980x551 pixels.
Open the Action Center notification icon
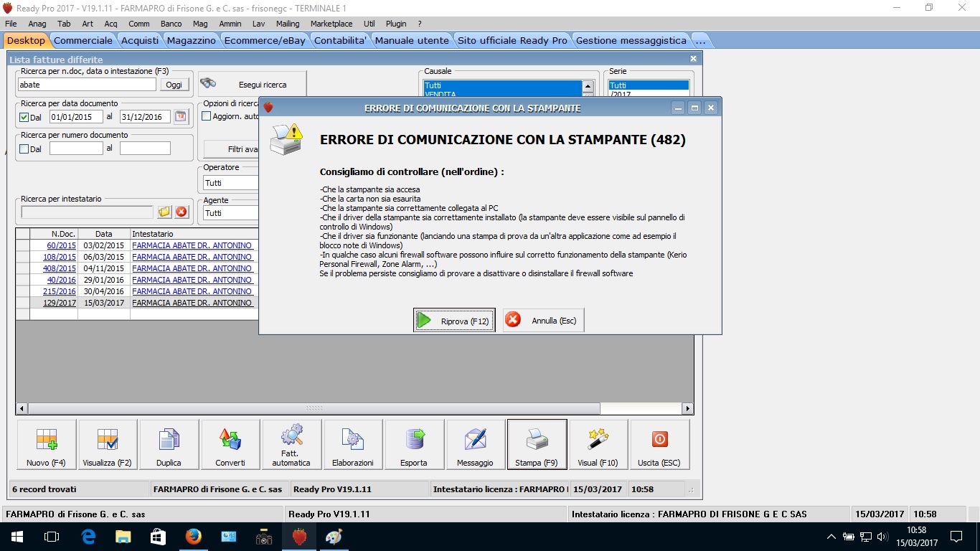pyautogui.click(x=956, y=537)
